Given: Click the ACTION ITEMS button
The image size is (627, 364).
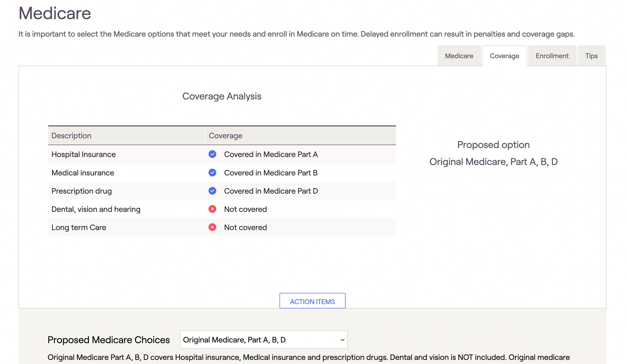Looking at the screenshot, I should click(312, 301).
